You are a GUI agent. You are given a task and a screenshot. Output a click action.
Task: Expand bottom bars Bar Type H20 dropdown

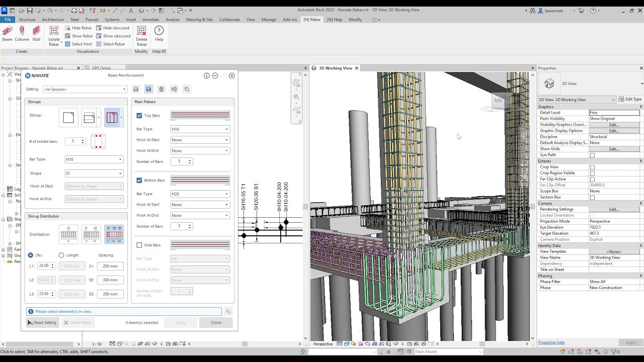[200, 194]
